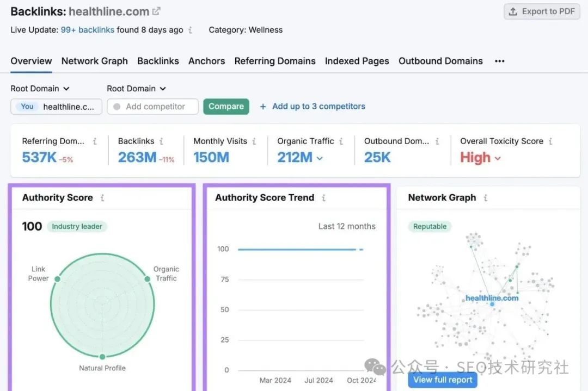
Task: Click Add up to 3 competitors
Action: click(x=313, y=107)
